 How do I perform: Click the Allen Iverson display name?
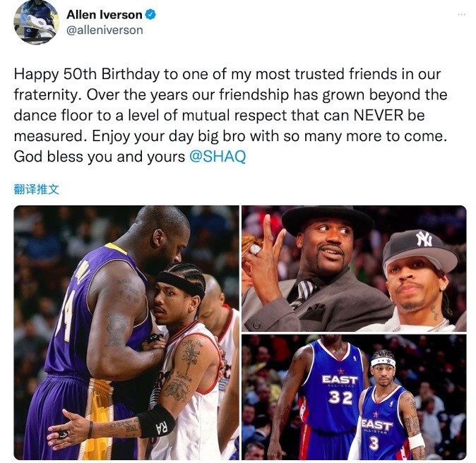(x=105, y=15)
